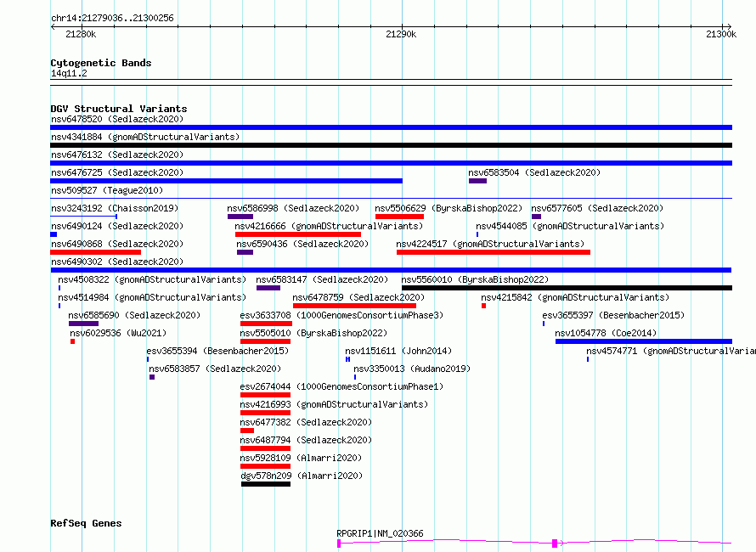Select esv2674044 1000GenomesConsortiumPhase1 label

click(341, 386)
